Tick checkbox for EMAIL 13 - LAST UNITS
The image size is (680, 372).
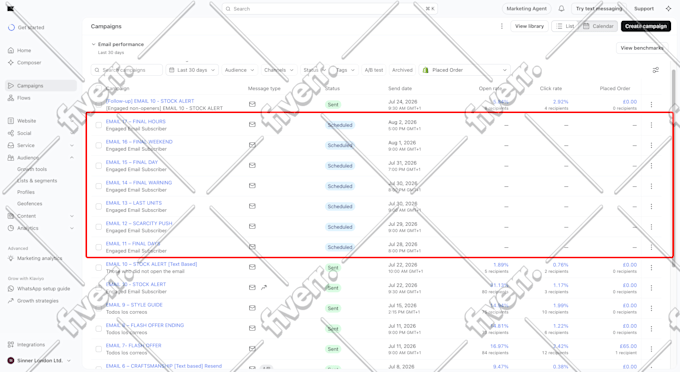pos(98,206)
